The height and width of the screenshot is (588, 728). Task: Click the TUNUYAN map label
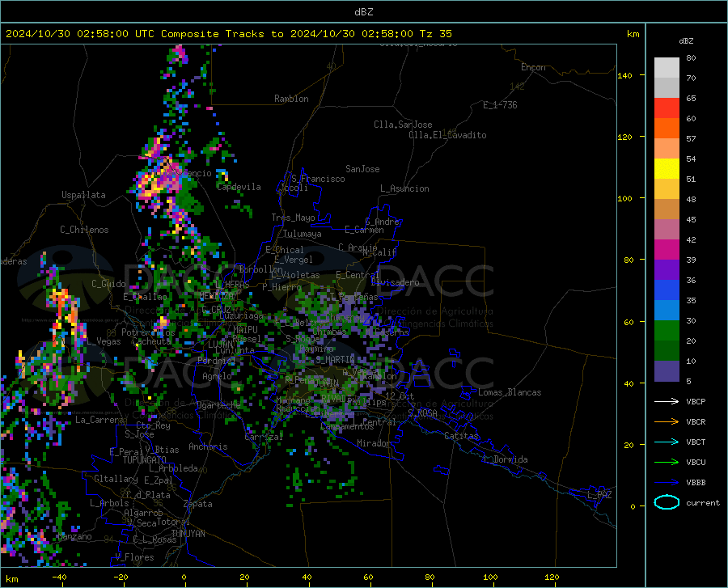click(188, 534)
